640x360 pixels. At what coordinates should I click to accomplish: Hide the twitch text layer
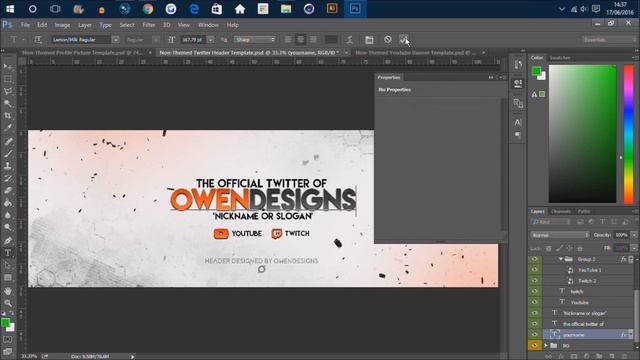535,291
